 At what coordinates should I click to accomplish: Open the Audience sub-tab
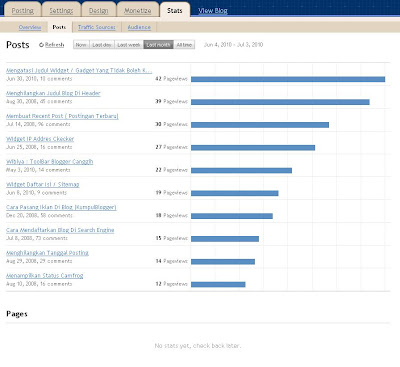click(x=139, y=27)
